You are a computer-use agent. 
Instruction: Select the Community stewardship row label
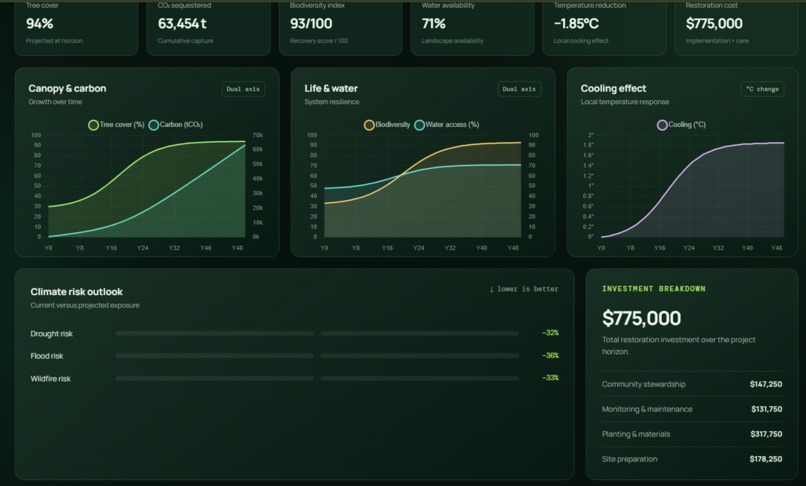644,384
